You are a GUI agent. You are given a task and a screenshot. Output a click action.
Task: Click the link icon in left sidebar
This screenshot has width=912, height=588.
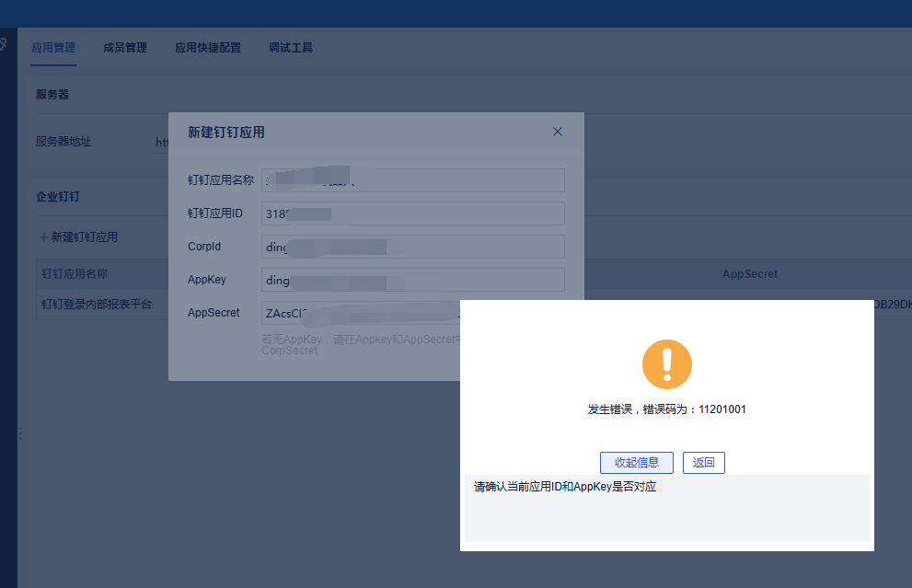coord(3,44)
